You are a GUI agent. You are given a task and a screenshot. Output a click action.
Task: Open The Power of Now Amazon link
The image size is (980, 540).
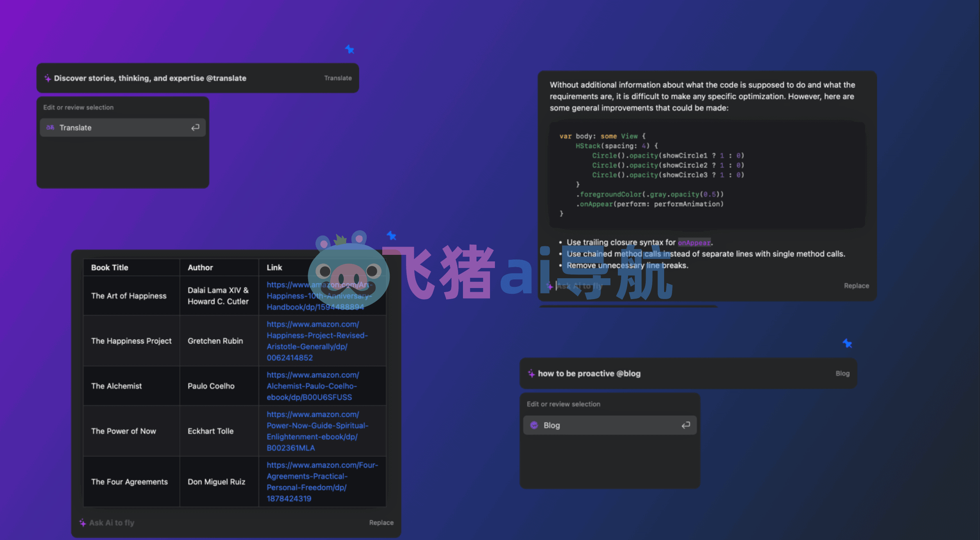point(318,431)
